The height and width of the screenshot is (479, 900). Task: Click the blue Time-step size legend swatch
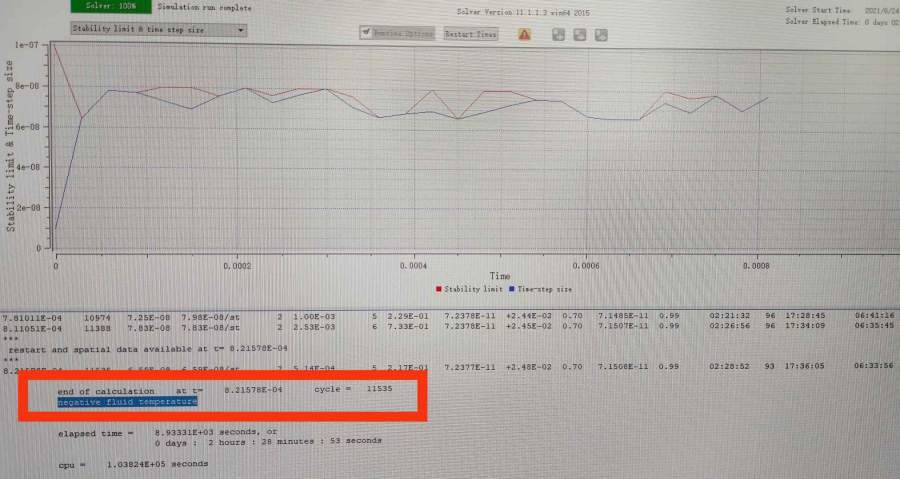pos(511,289)
